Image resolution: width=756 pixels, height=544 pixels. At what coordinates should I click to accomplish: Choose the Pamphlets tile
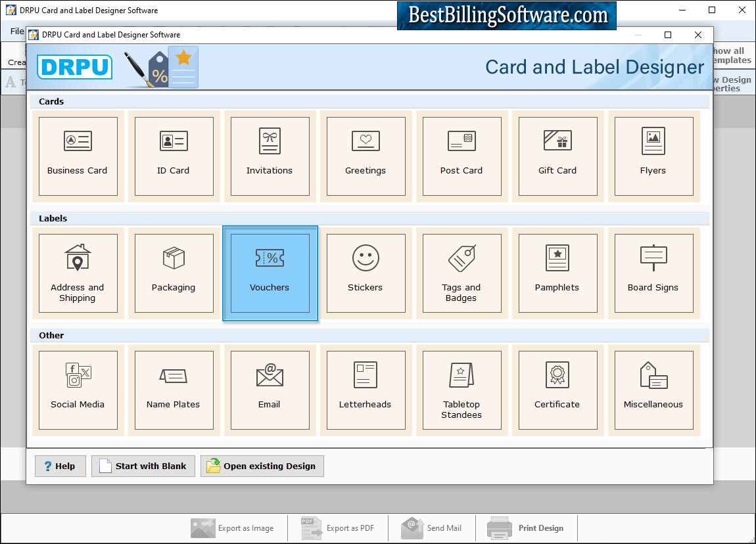(x=558, y=273)
